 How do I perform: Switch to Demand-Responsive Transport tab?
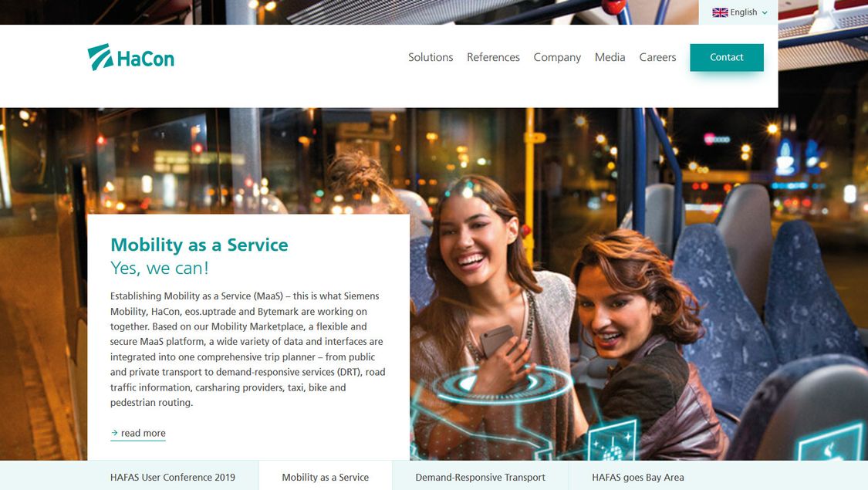click(480, 477)
